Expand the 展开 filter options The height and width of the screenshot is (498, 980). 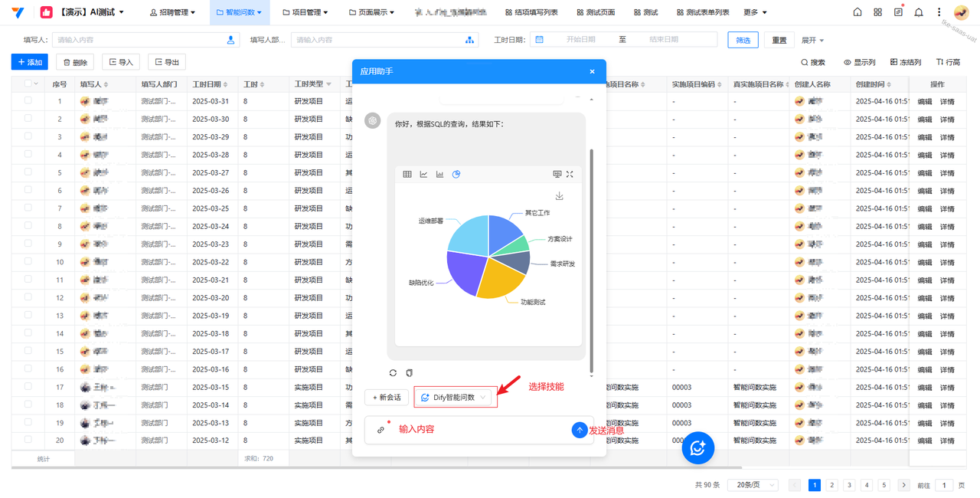[x=812, y=40]
